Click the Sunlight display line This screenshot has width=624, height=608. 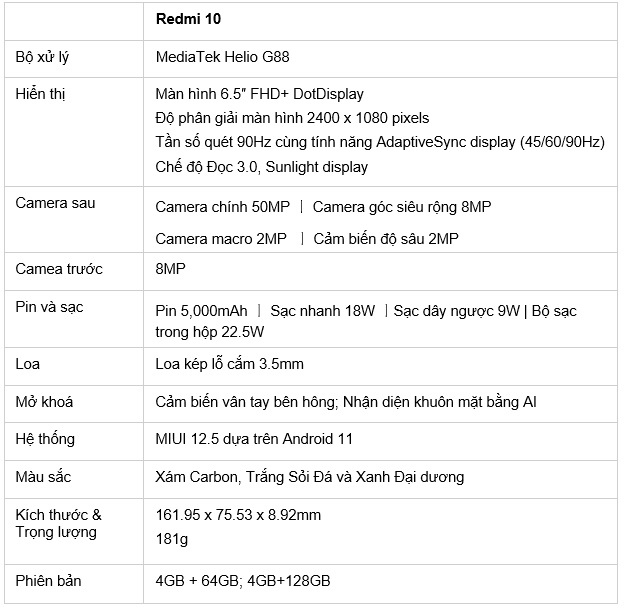[x=262, y=167]
